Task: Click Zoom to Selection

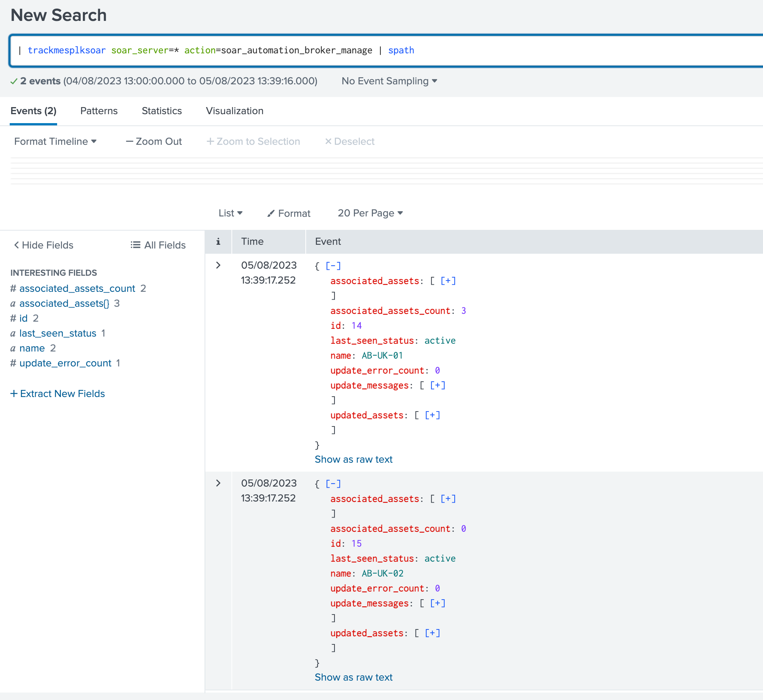Action: pyautogui.click(x=253, y=141)
